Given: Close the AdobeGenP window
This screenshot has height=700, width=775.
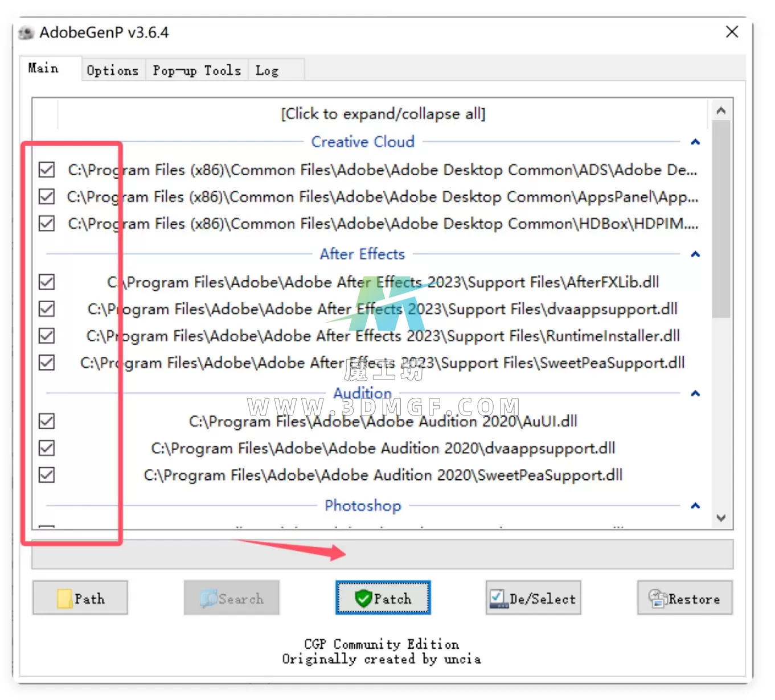Looking at the screenshot, I should point(732,32).
